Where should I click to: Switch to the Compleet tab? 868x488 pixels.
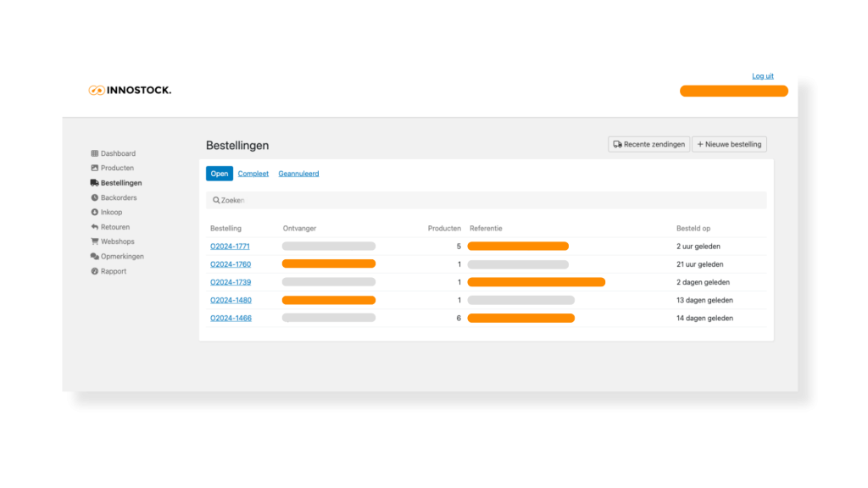click(253, 174)
